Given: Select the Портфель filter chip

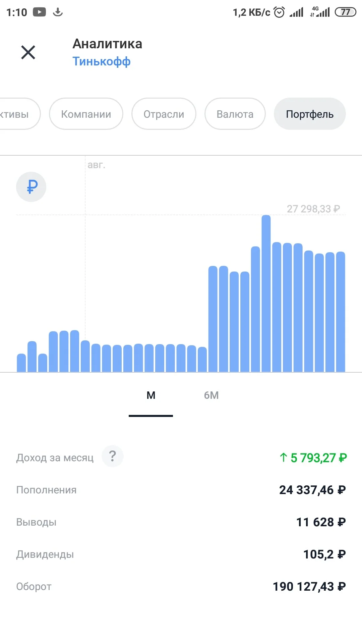Looking at the screenshot, I should [310, 114].
